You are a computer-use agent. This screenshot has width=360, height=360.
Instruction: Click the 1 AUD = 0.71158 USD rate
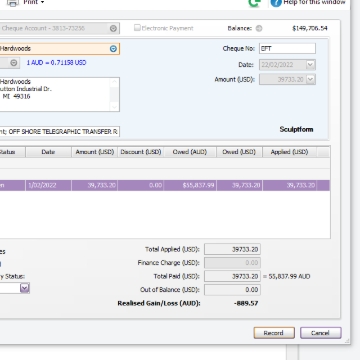click(56, 62)
